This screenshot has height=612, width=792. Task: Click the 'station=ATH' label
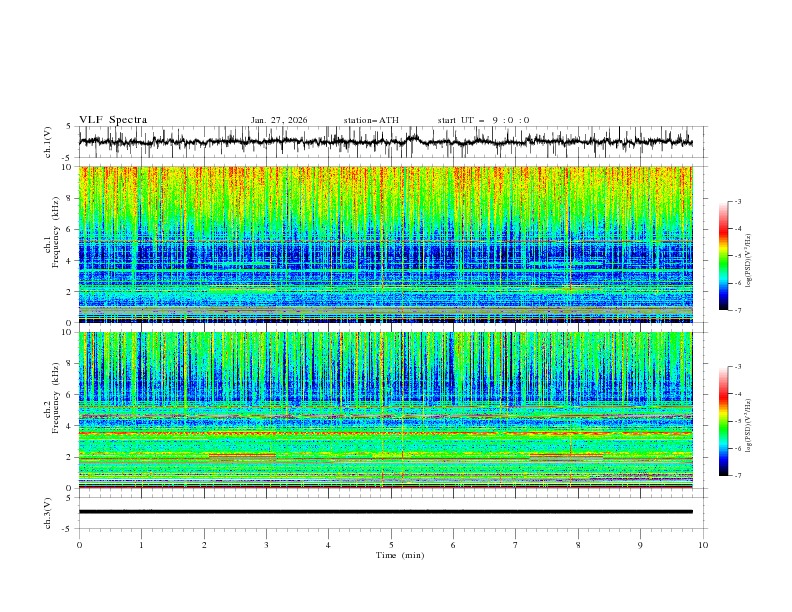point(371,120)
